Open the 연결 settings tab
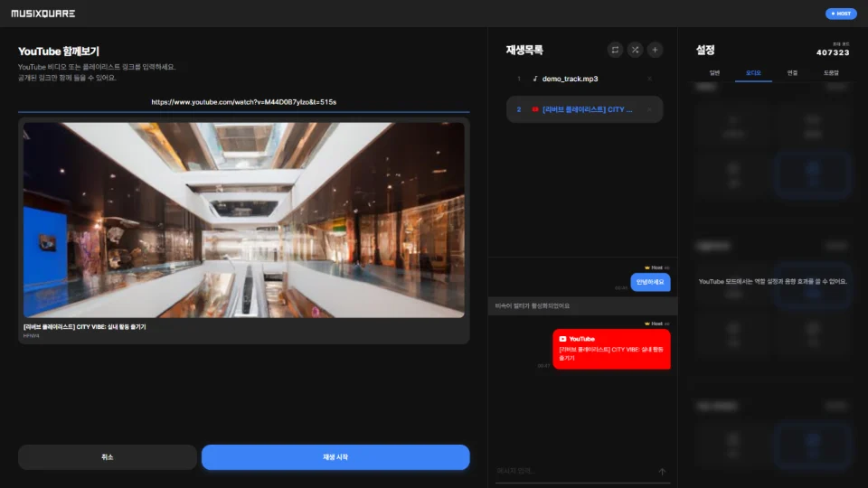This screenshot has width=868, height=488. click(x=792, y=72)
